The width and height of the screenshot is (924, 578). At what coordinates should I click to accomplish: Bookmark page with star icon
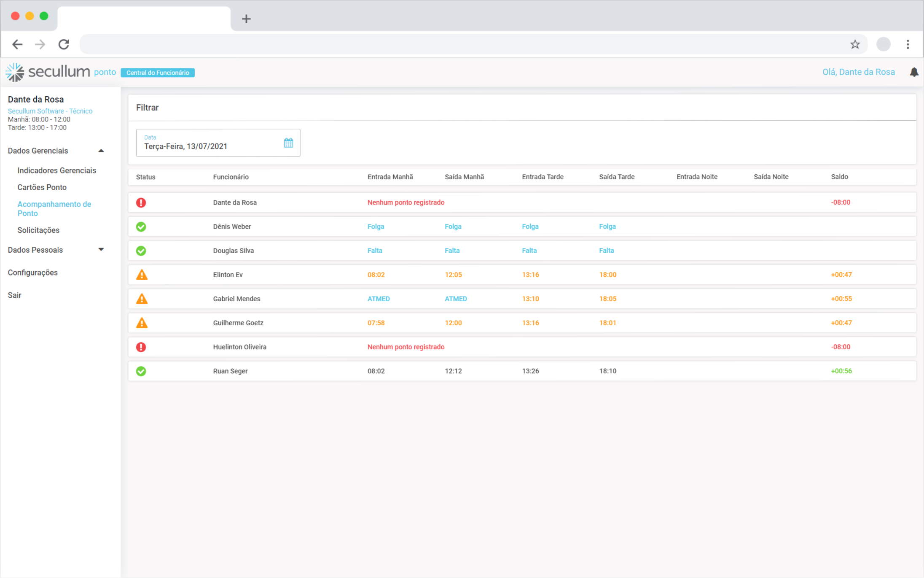pyautogui.click(x=854, y=44)
